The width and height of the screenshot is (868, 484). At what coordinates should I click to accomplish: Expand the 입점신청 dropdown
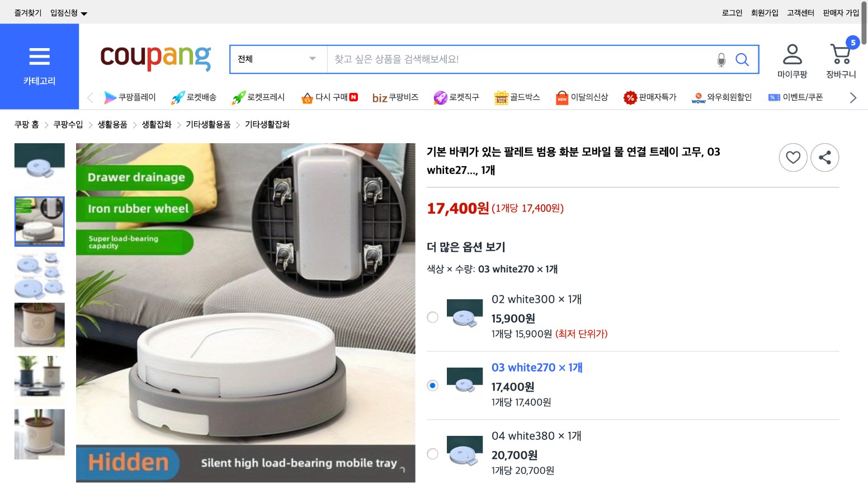coord(66,12)
